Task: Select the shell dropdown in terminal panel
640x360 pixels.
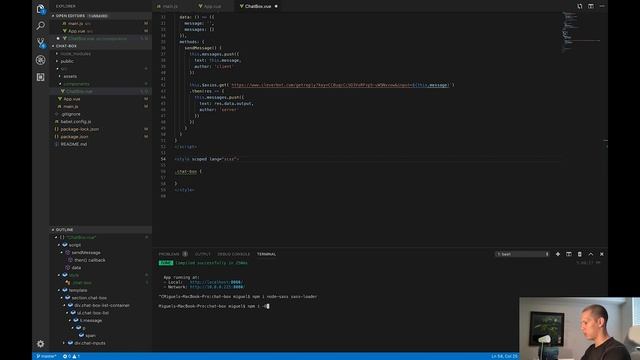Action: click(522, 254)
